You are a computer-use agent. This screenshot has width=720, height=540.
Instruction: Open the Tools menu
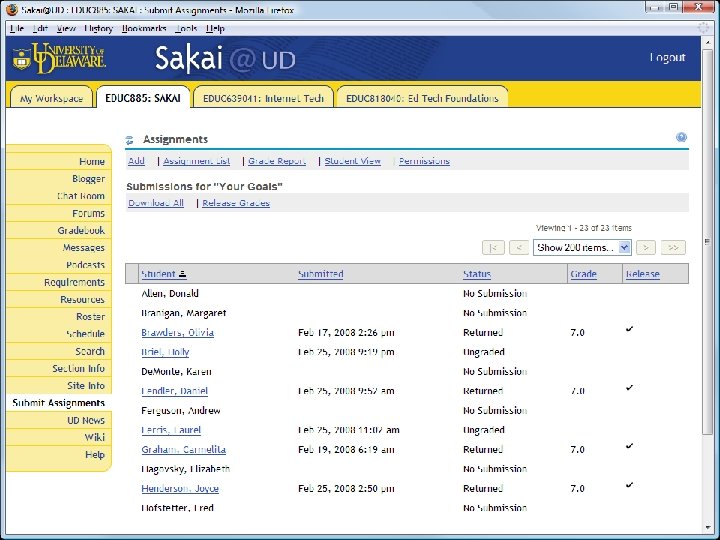[x=186, y=28]
